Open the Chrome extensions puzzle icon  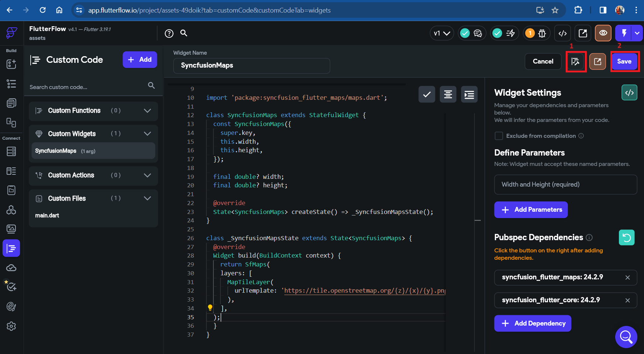point(578,10)
